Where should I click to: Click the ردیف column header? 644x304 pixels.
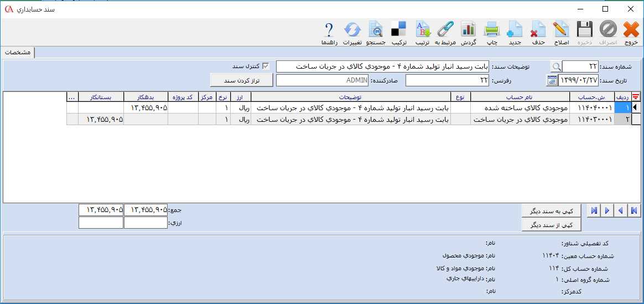621,97
